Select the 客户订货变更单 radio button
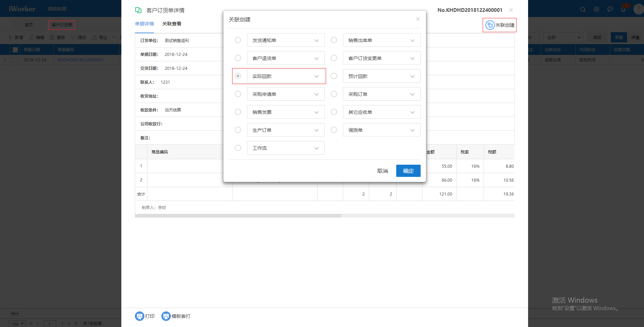This screenshot has height=327, width=644. point(334,58)
